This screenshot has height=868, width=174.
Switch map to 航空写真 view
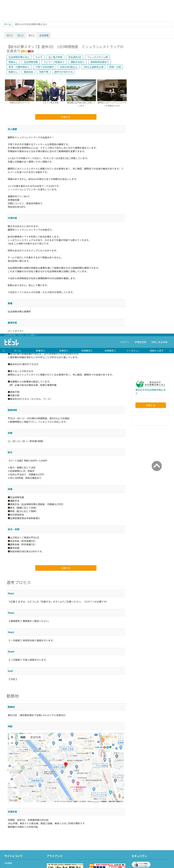[x=36, y=737]
